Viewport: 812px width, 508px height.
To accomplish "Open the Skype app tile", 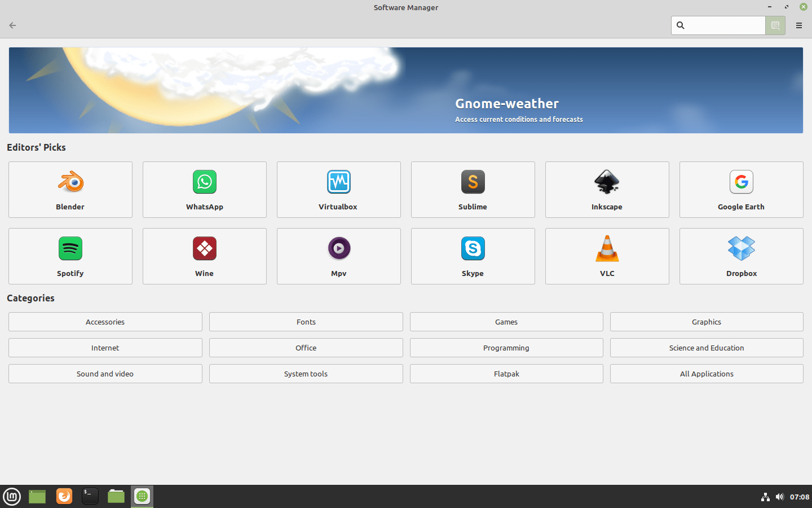I will (x=473, y=256).
